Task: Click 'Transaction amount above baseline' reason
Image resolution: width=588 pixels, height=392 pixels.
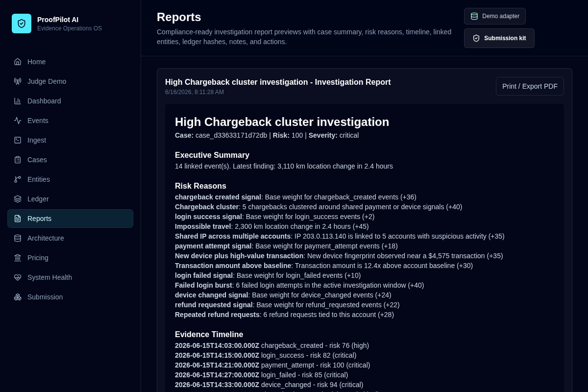Action: tap(324, 266)
